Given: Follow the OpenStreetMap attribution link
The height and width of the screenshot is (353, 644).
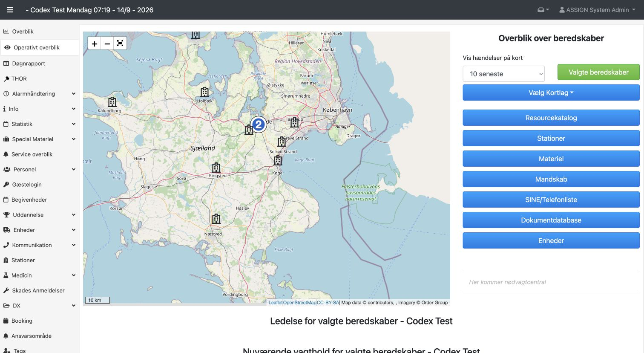Looking at the screenshot, I should coord(300,303).
